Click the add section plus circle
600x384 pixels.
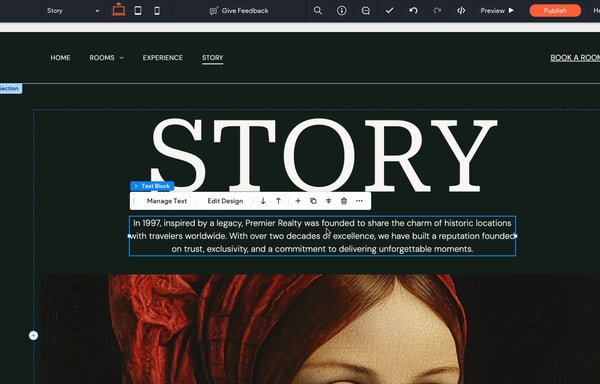[33, 335]
